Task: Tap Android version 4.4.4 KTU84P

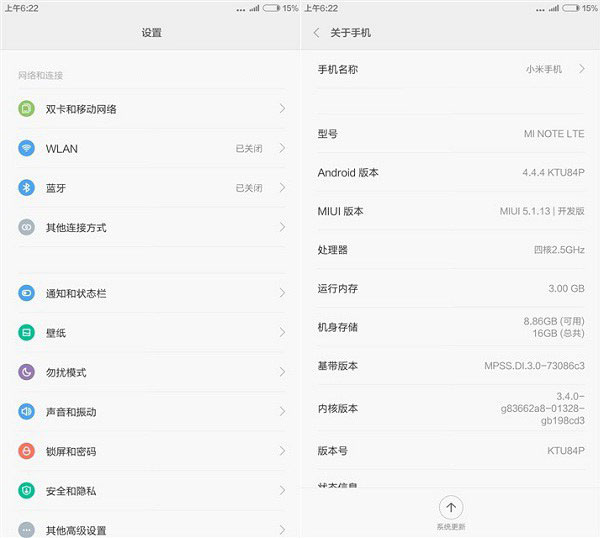Action: [x=553, y=173]
